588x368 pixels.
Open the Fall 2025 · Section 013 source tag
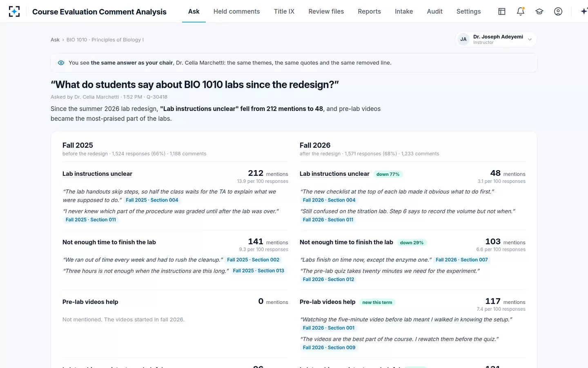[258, 271]
